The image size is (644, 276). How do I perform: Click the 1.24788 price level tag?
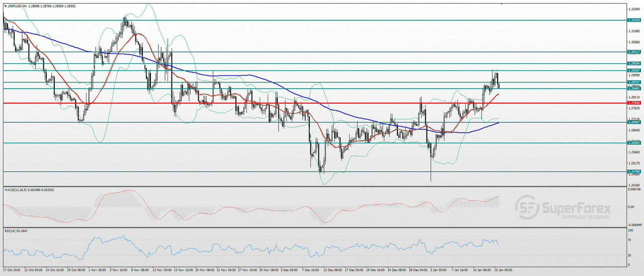tap(633, 171)
